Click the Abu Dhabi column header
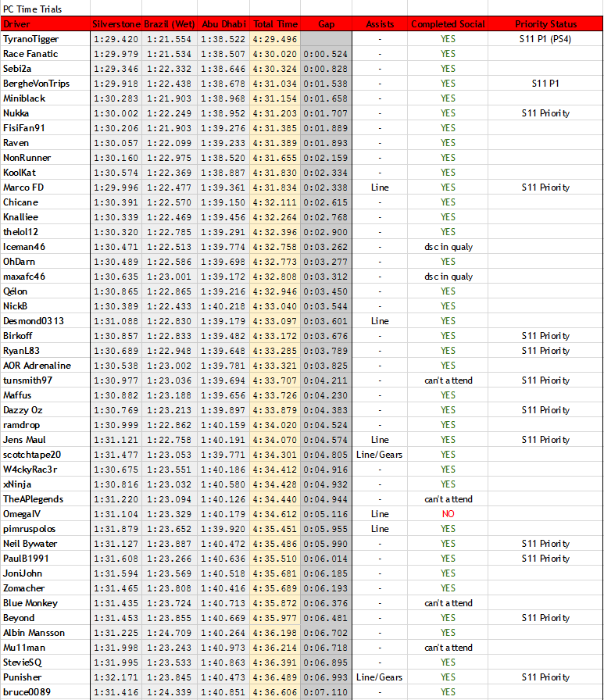This screenshot has width=604, height=700. (x=223, y=24)
